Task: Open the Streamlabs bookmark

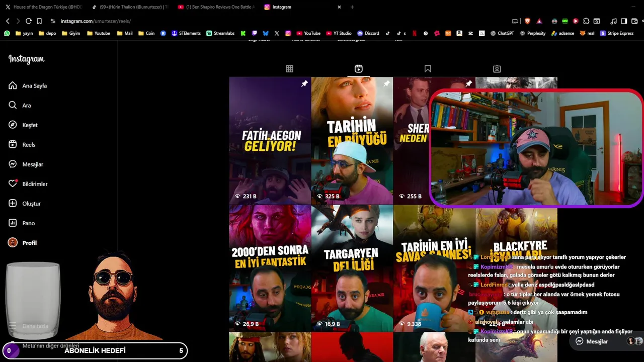Action: (221, 33)
